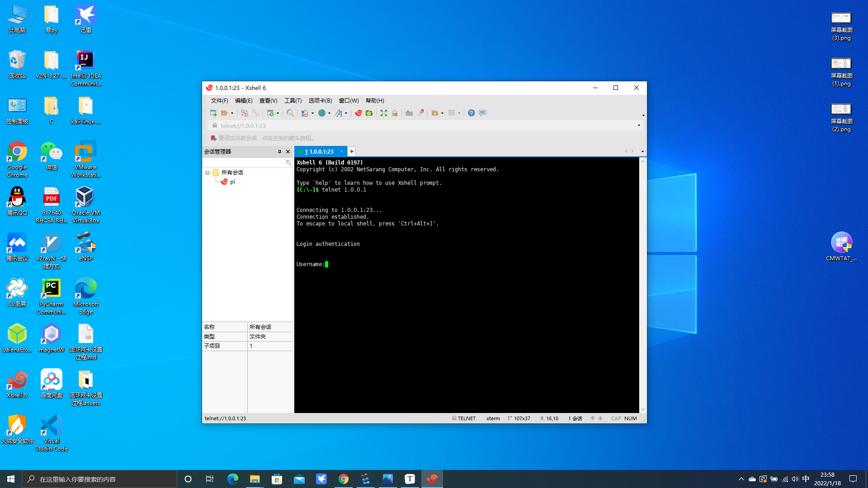Click the color scheme toolbar icon
The image size is (868, 488).
pyautogui.click(x=305, y=113)
